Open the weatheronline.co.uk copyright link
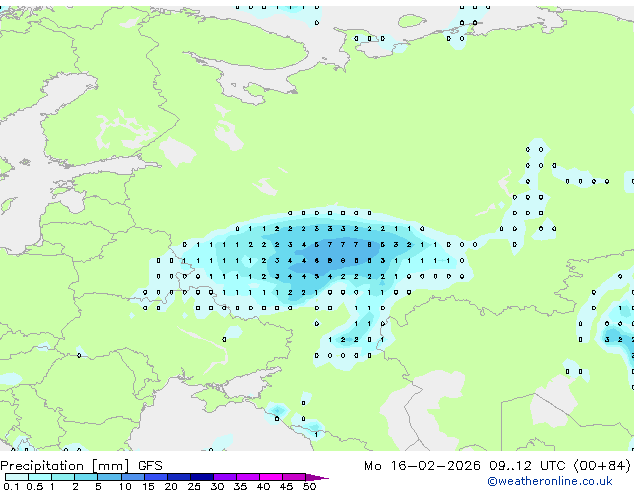634x490 pixels. click(550, 481)
